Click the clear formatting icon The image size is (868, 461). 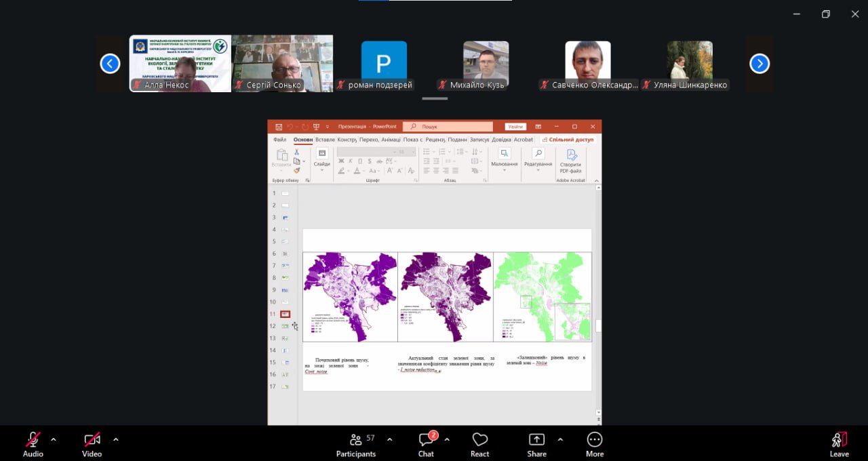410,170
